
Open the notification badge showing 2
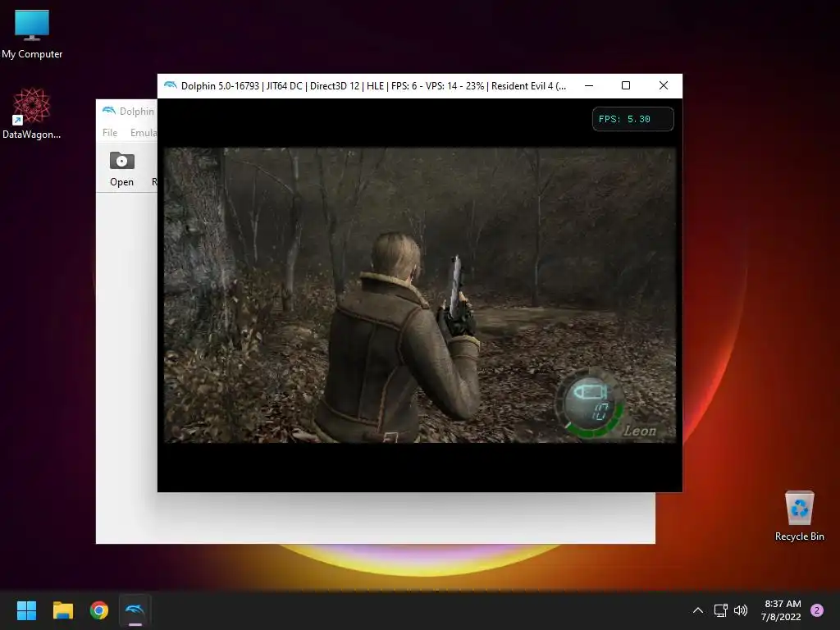click(817, 610)
